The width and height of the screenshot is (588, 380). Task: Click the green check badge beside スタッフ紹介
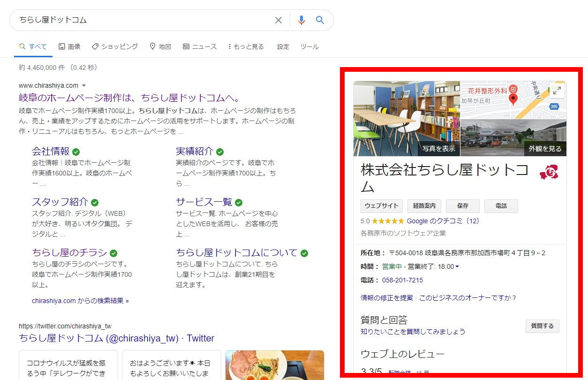click(x=95, y=203)
